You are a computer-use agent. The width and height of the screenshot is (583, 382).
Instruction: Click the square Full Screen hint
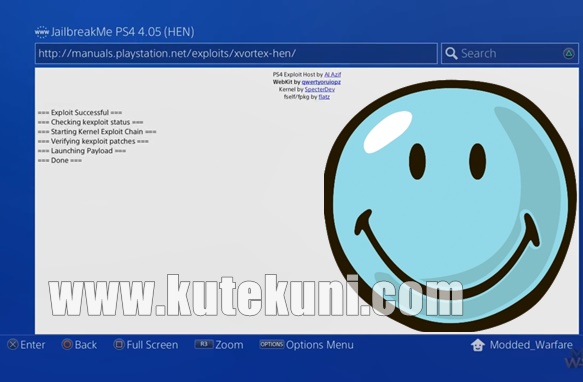point(146,345)
